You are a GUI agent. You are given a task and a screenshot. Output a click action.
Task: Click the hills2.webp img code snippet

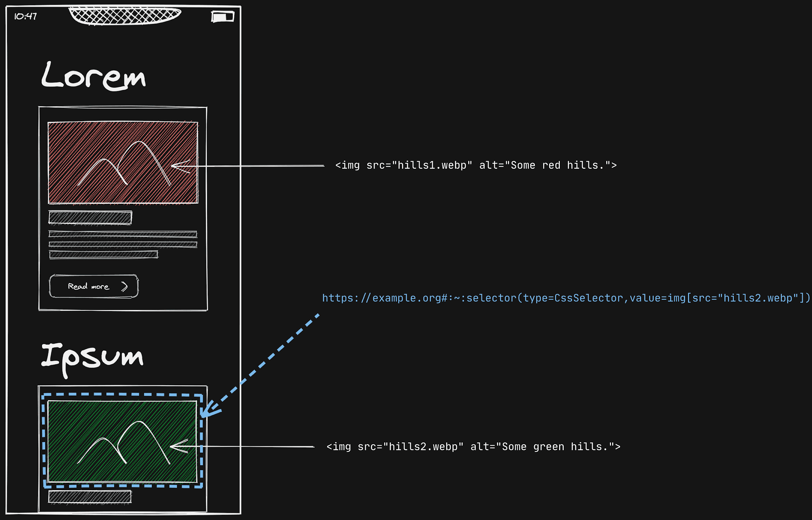(473, 447)
